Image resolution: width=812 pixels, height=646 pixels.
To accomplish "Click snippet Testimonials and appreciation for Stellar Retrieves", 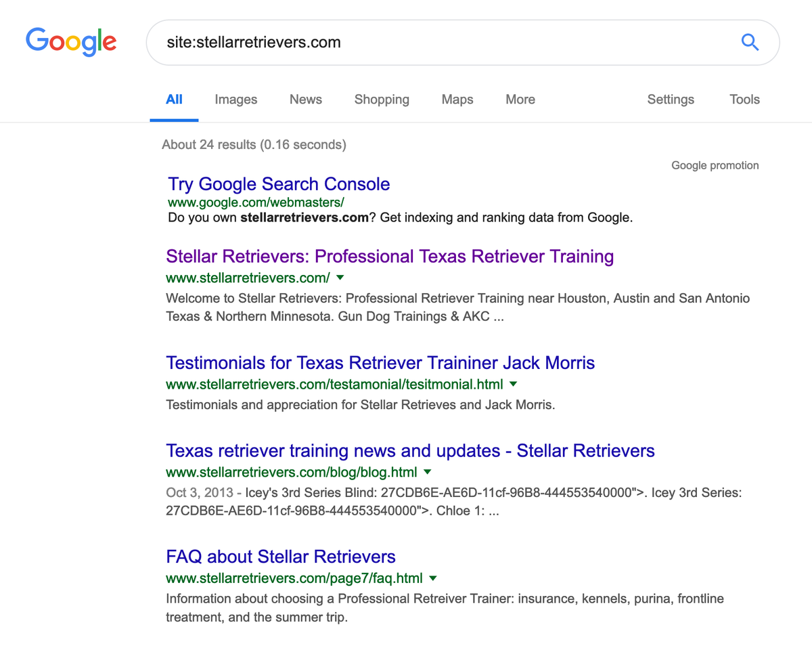I will click(x=360, y=405).
